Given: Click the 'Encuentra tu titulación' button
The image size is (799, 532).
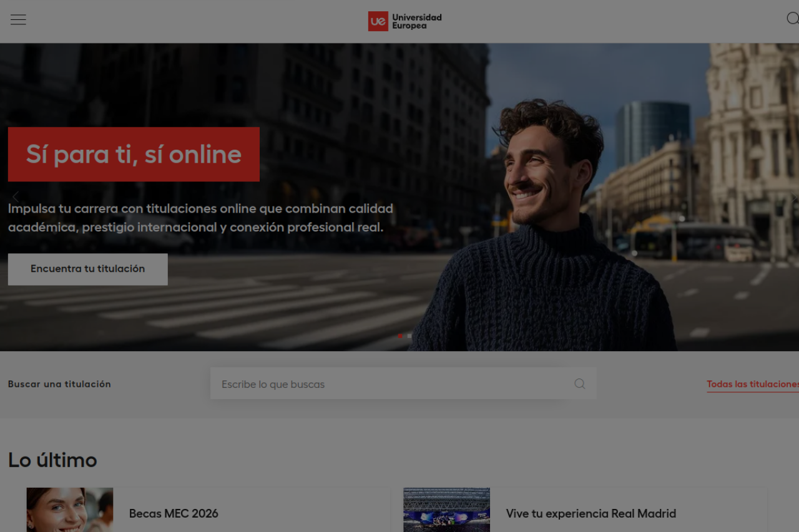Looking at the screenshot, I should (x=87, y=269).
